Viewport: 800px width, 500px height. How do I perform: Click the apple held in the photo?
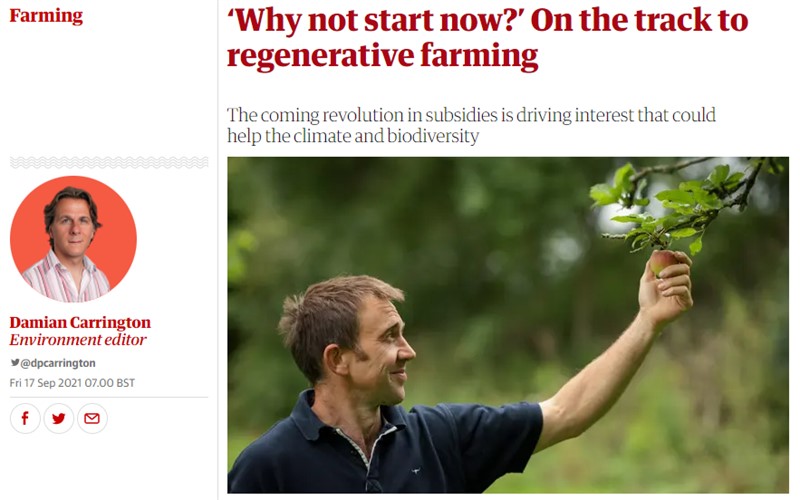point(662,262)
